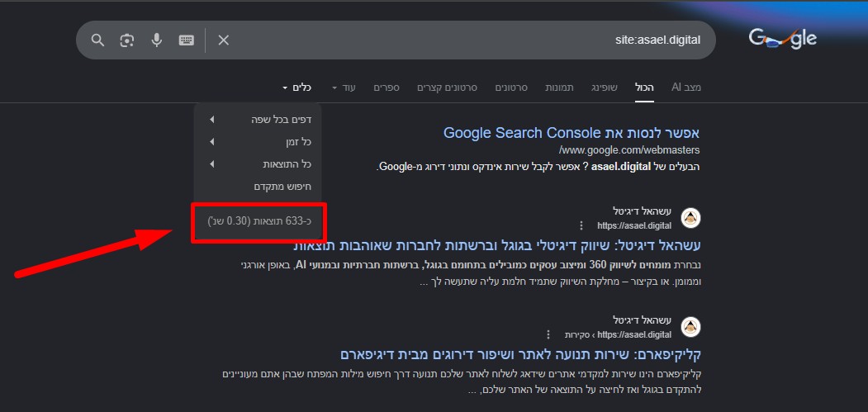Switch to the סרטונים tab
Image resolution: width=868 pixels, height=412 pixels.
[x=511, y=88]
